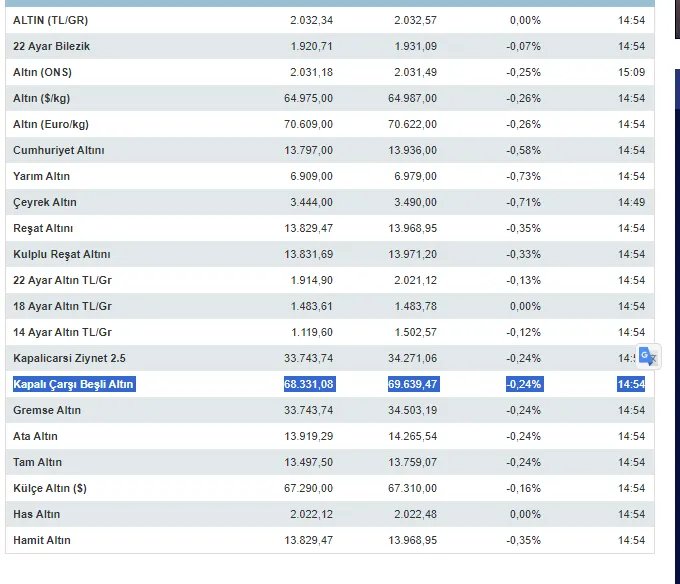Open the Altın (Euro/kg) entry
The height and width of the screenshot is (584, 680).
click(50, 124)
